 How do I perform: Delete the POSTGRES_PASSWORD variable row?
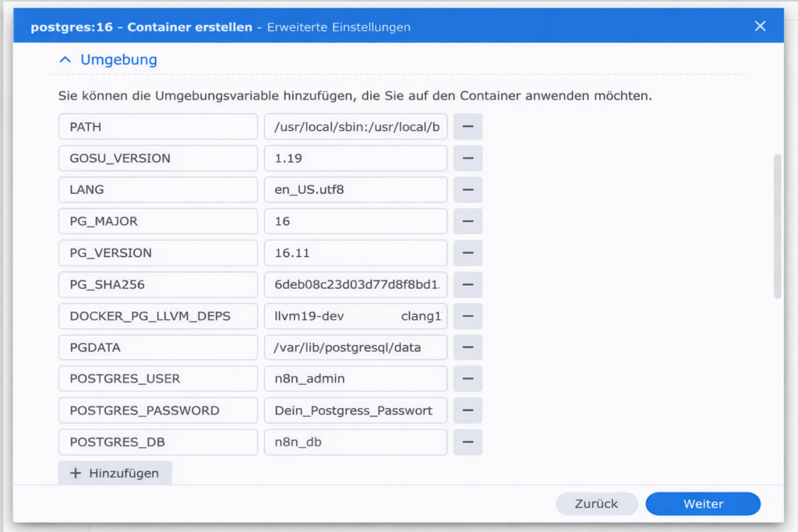(468, 410)
